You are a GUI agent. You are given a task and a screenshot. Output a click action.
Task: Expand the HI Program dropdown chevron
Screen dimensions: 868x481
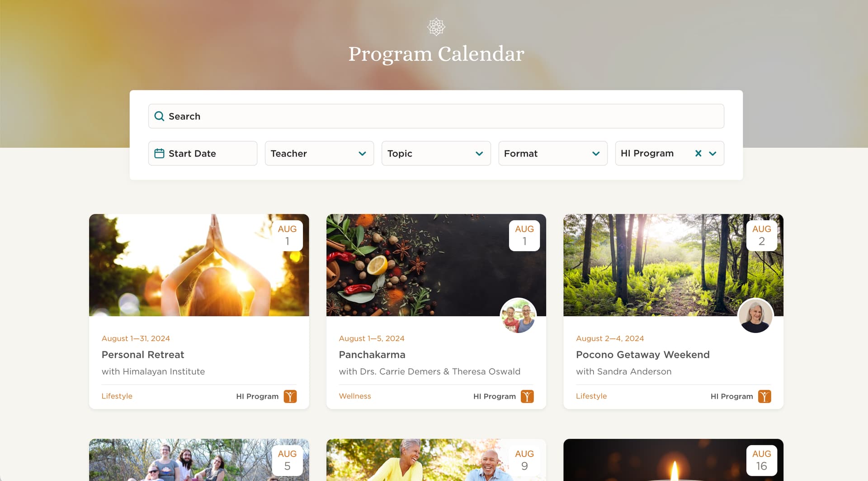pos(712,153)
